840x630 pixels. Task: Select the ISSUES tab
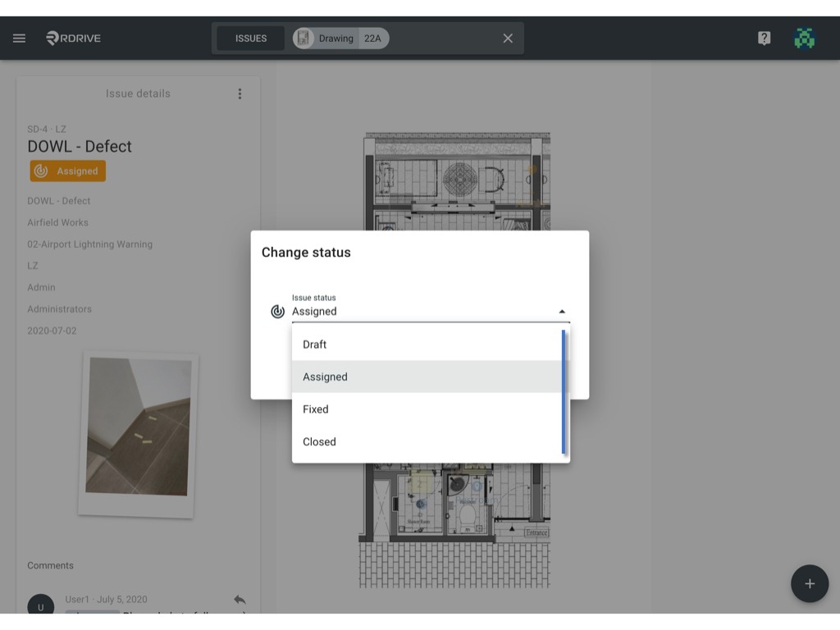point(251,39)
